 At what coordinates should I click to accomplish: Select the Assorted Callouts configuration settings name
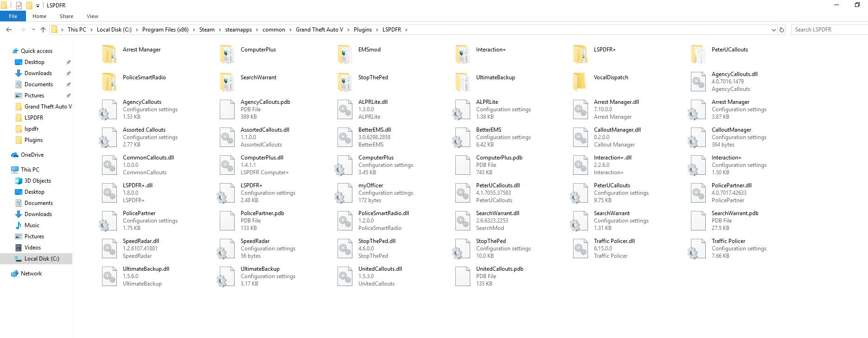coord(144,130)
